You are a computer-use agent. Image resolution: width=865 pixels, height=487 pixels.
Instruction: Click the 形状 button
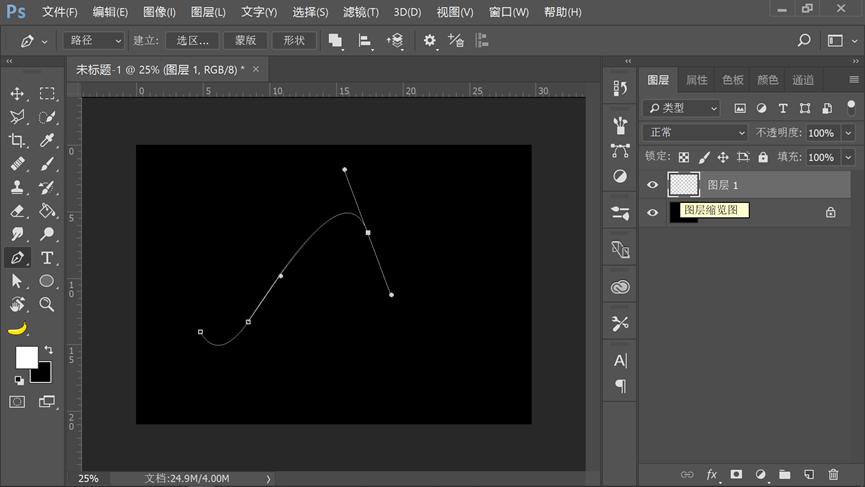[294, 40]
